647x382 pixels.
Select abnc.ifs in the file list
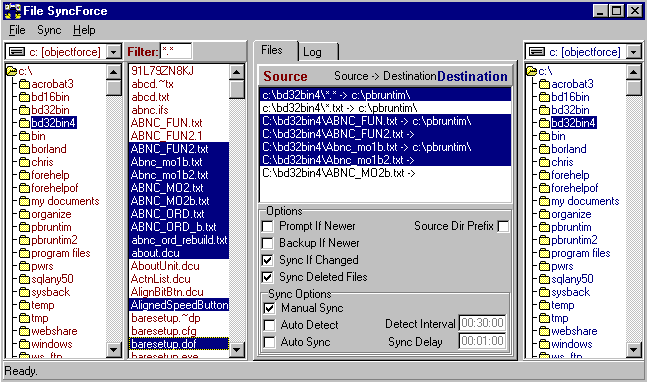pyautogui.click(x=179, y=110)
